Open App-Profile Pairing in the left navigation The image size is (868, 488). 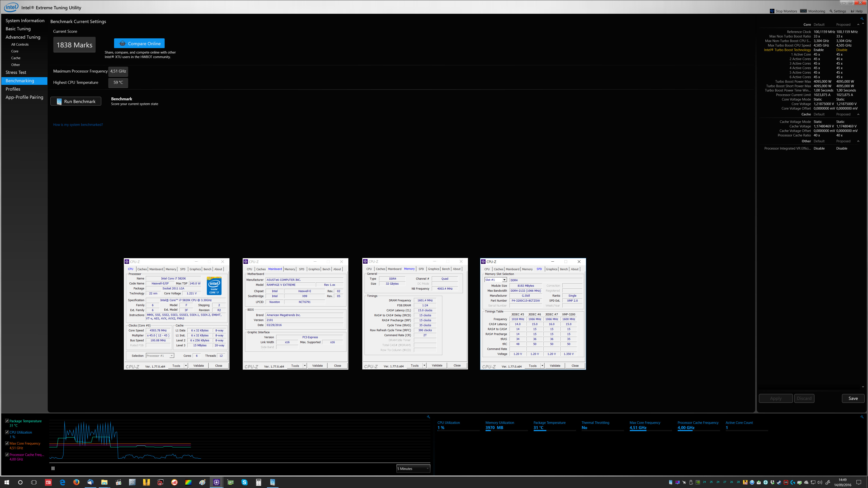(x=24, y=97)
